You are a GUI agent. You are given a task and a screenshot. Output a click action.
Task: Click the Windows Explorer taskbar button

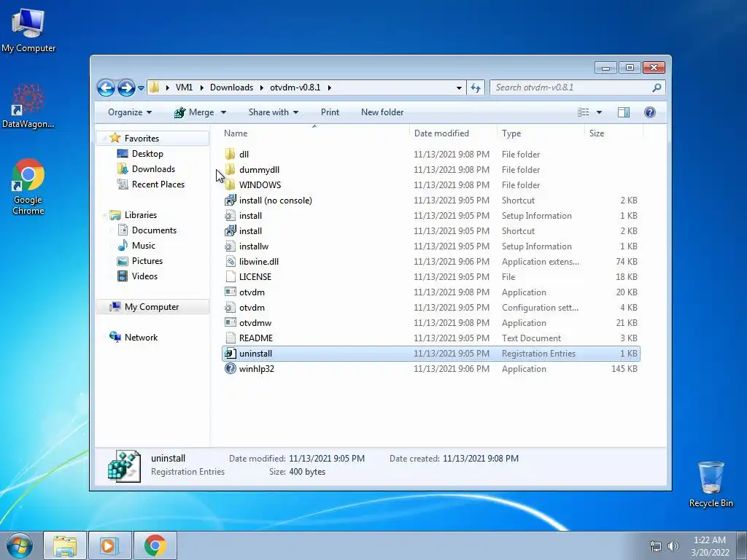tap(65, 545)
